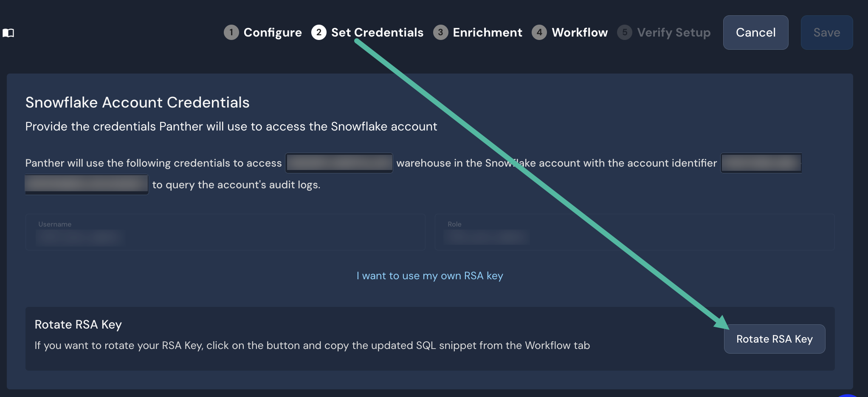Switch to the Workflow step
868x397 pixels.
(579, 32)
